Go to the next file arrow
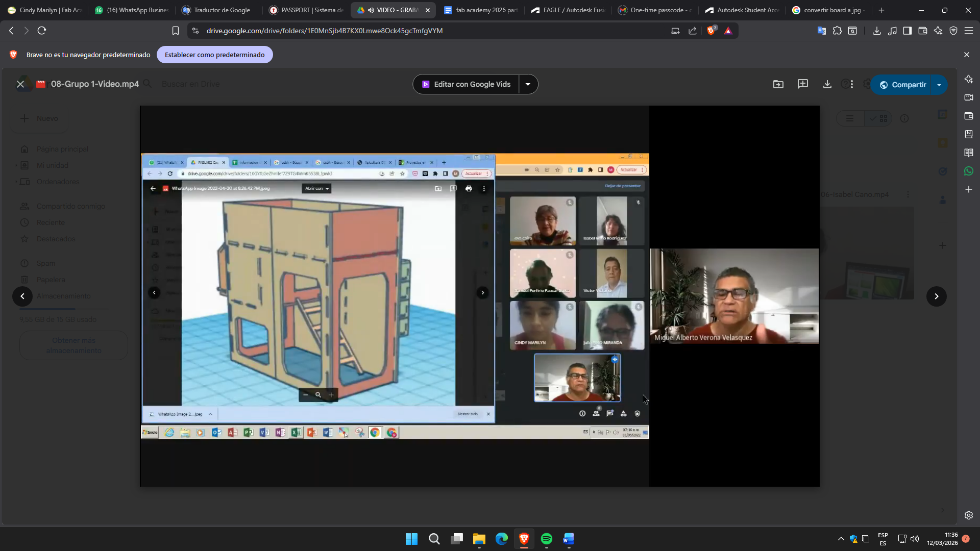The image size is (980, 551). pos(936,296)
